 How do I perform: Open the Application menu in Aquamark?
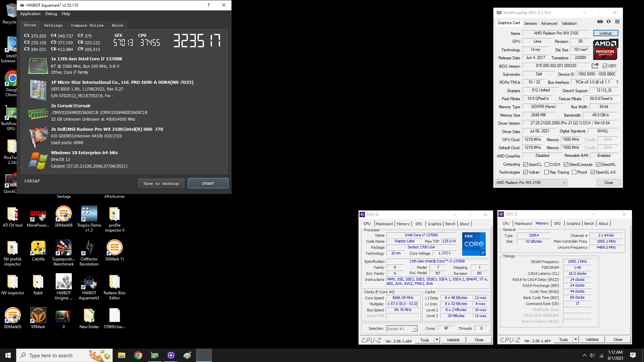[30, 14]
